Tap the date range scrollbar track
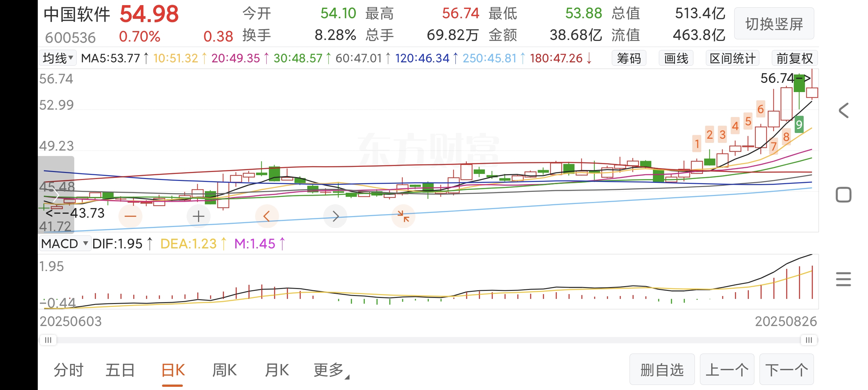Image resolution: width=868 pixels, height=390 pixels. [429, 340]
